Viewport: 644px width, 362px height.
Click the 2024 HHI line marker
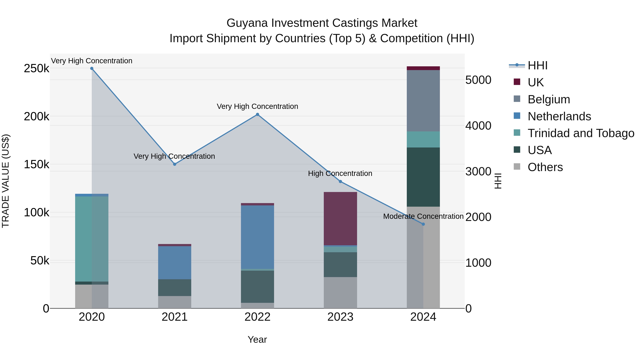(x=423, y=224)
